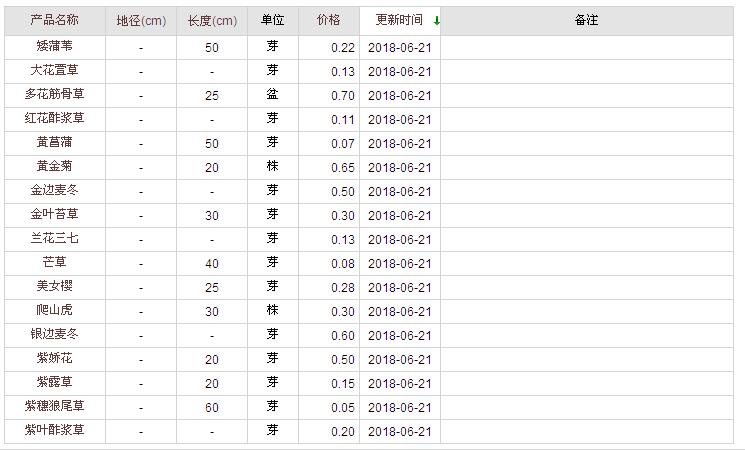Sort by the 产品名称 column header
Screen dimensions: 745x450
tap(54, 20)
